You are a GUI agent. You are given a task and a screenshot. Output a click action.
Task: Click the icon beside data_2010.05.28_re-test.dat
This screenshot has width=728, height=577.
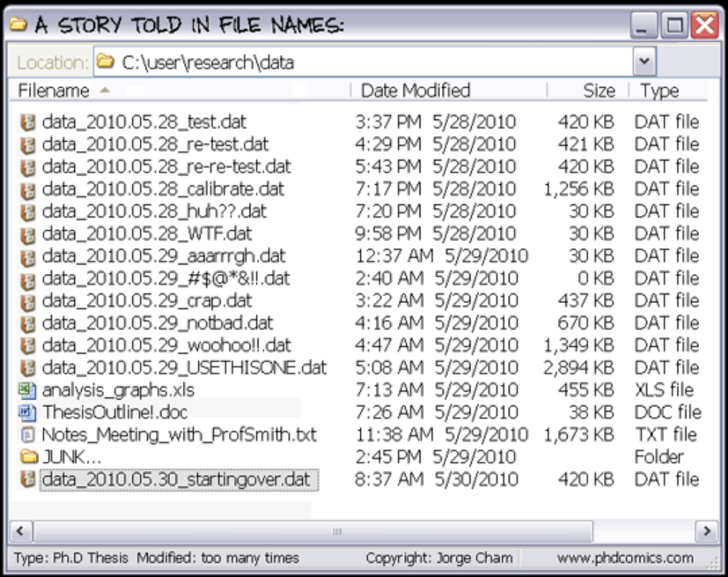pos(28,145)
